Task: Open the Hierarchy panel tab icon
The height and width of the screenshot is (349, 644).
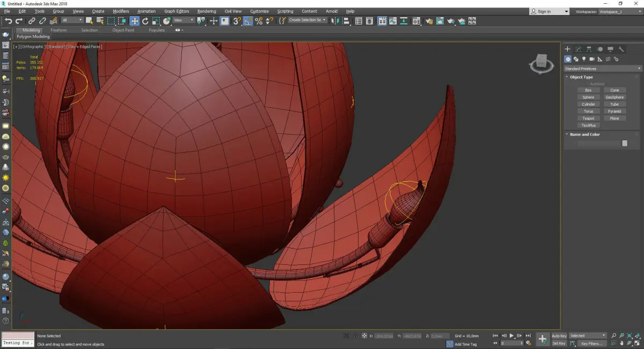Action: click(x=589, y=49)
